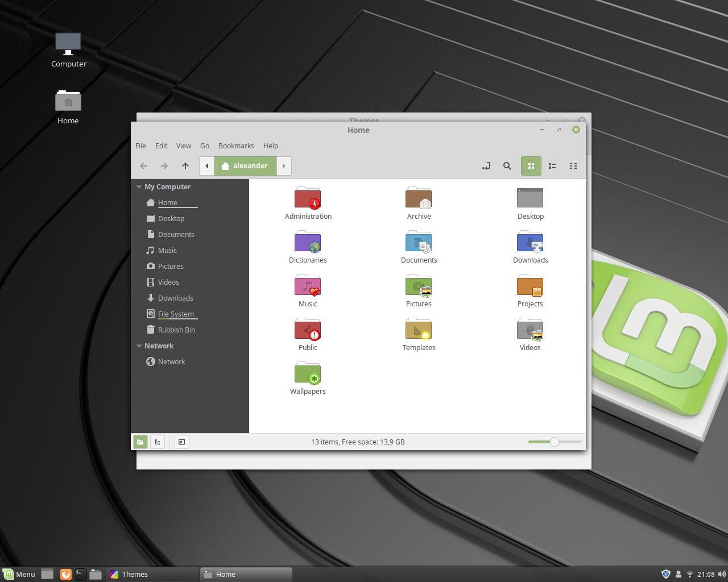728x582 pixels.
Task: Click path bar right scroll arrow
Action: 284,166
